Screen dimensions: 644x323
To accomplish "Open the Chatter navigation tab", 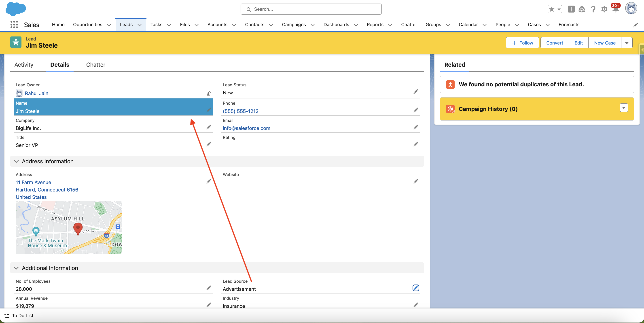I will [409, 25].
